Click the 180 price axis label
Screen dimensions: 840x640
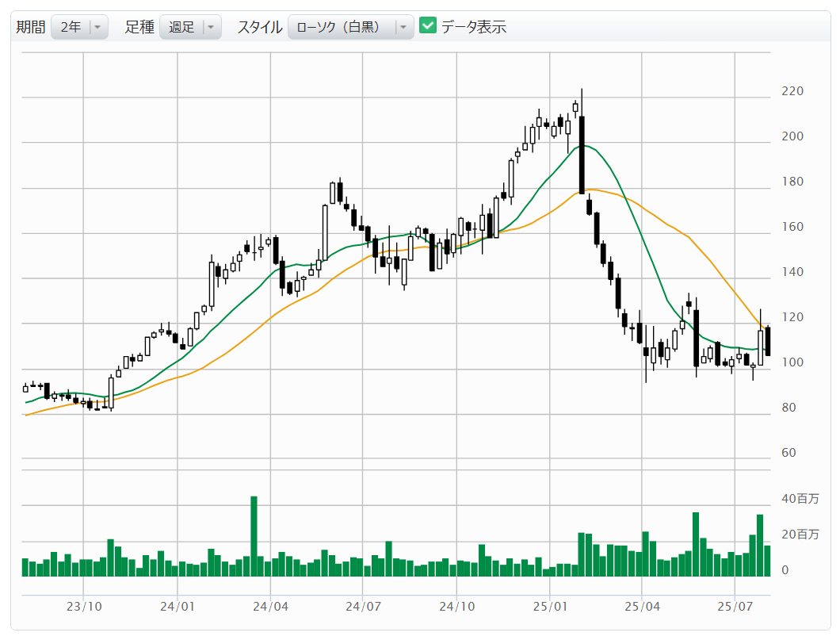[792, 182]
